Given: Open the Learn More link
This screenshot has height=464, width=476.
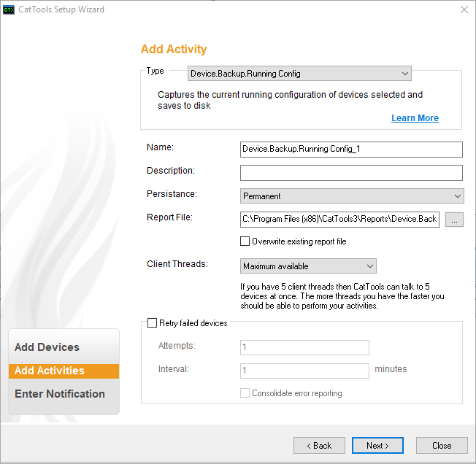Looking at the screenshot, I should pos(415,118).
